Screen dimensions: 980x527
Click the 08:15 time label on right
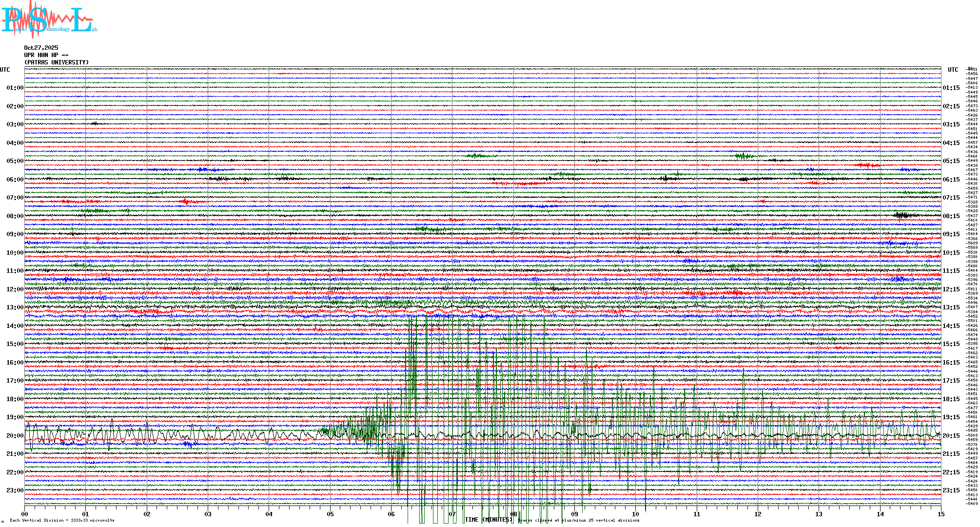[951, 216]
